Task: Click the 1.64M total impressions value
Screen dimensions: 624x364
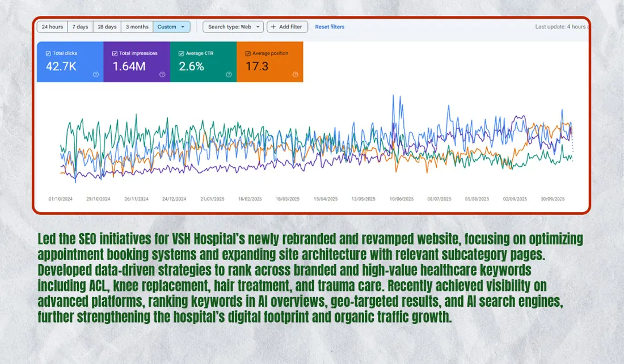Action: click(129, 66)
